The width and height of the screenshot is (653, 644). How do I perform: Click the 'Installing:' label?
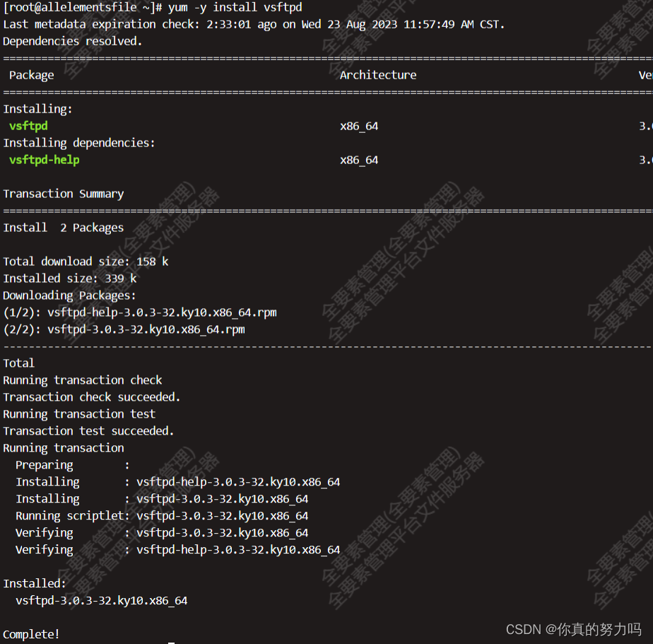pos(37,109)
